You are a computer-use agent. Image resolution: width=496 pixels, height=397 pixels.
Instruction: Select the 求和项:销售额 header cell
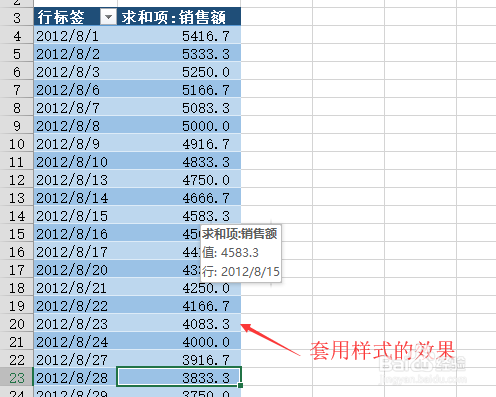(179, 17)
